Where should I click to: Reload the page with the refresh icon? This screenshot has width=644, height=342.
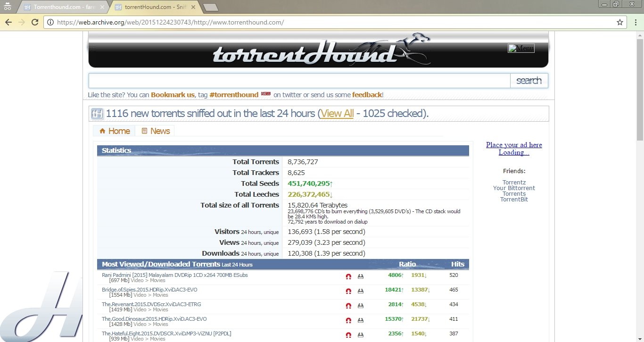[35, 22]
